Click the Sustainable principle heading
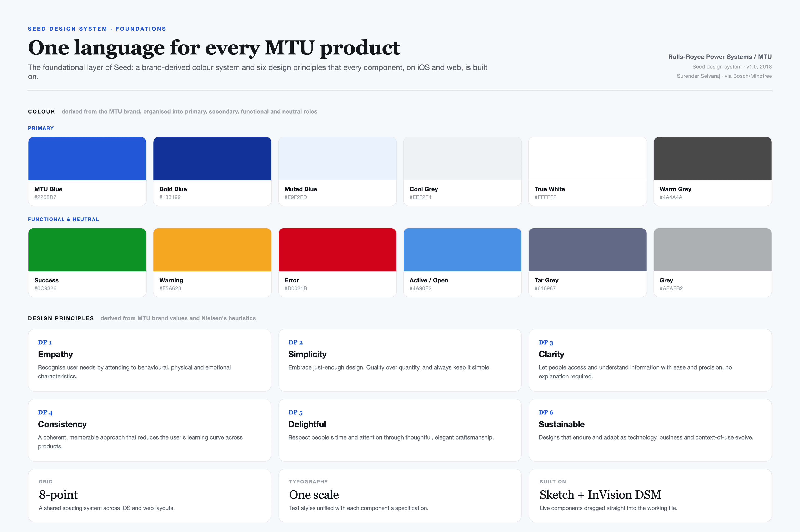The image size is (800, 532). coord(561,425)
